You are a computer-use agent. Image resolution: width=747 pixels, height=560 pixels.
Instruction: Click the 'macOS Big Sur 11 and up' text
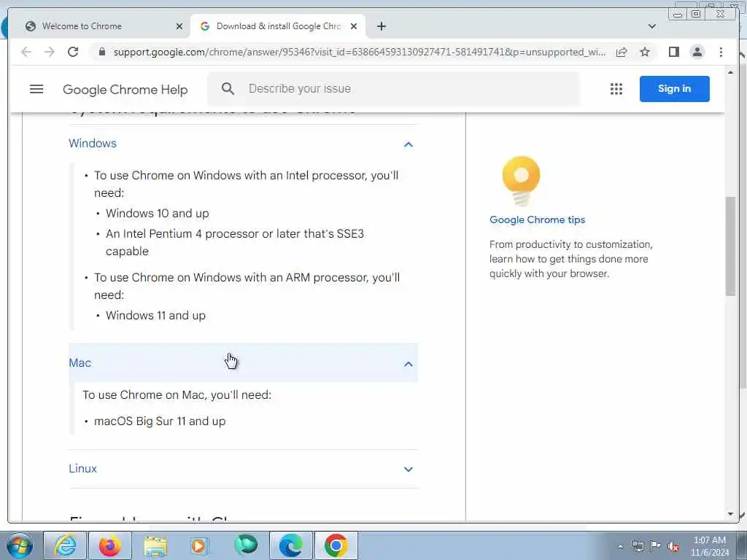(x=160, y=421)
